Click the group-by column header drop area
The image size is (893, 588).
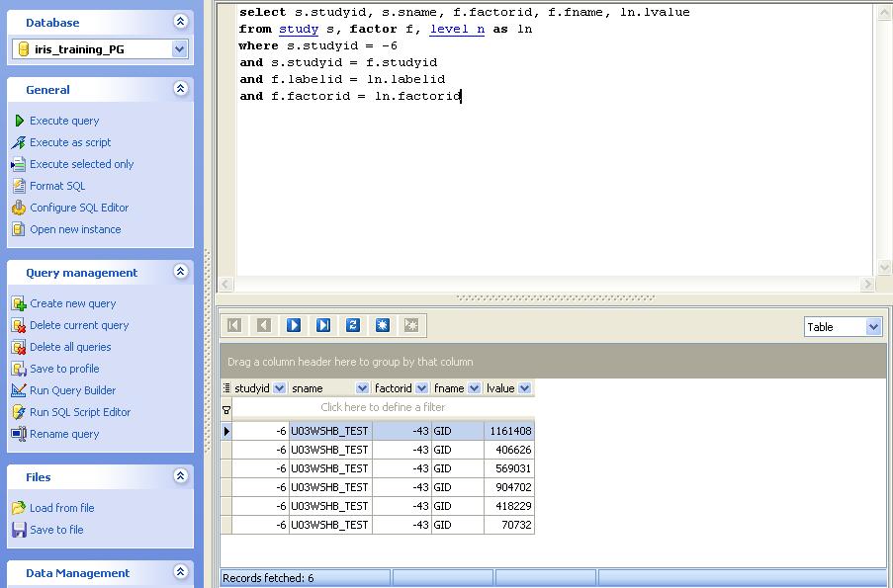coord(554,361)
